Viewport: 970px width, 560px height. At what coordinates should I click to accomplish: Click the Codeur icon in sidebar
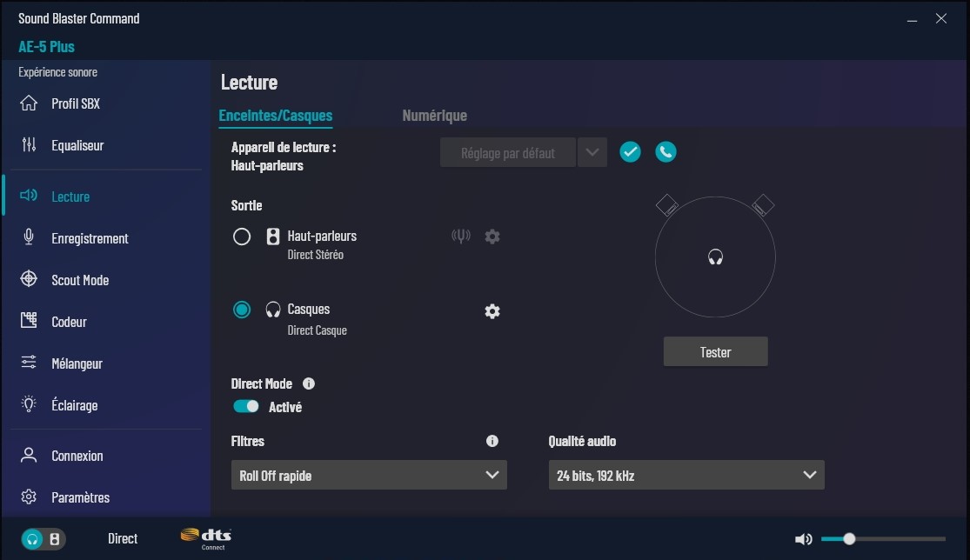29,320
